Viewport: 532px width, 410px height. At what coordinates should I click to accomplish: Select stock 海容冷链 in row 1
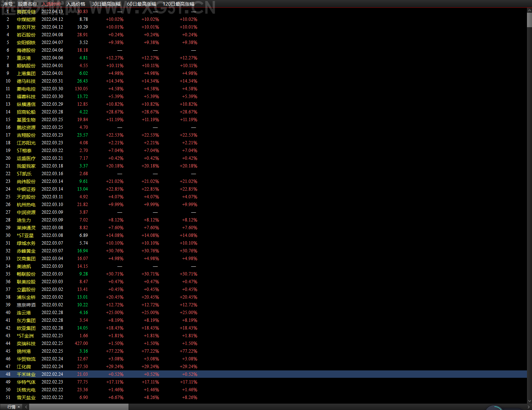[x=26, y=12]
